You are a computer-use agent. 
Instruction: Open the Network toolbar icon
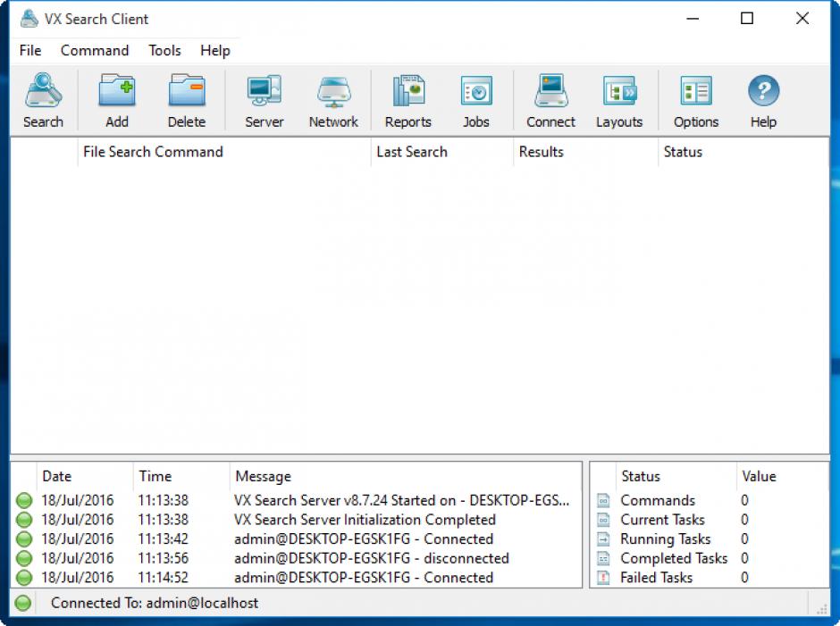click(333, 91)
